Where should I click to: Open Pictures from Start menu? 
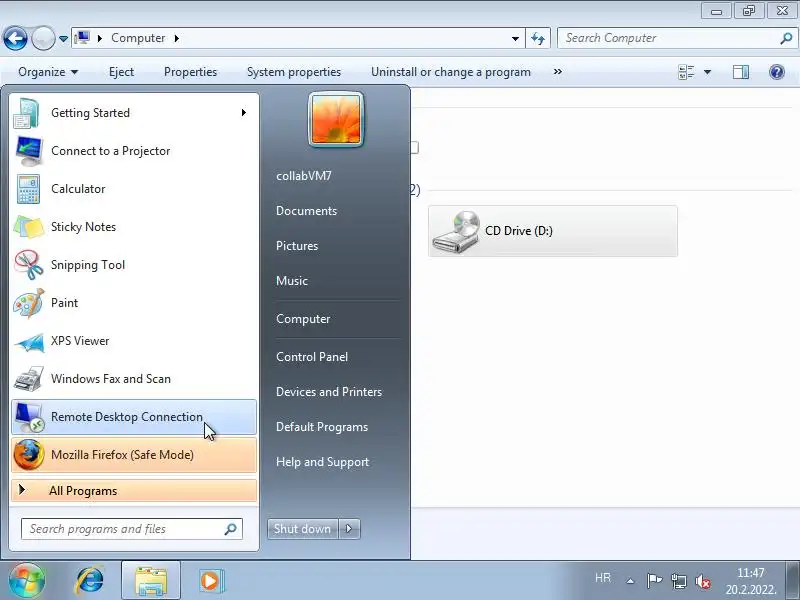tap(297, 246)
